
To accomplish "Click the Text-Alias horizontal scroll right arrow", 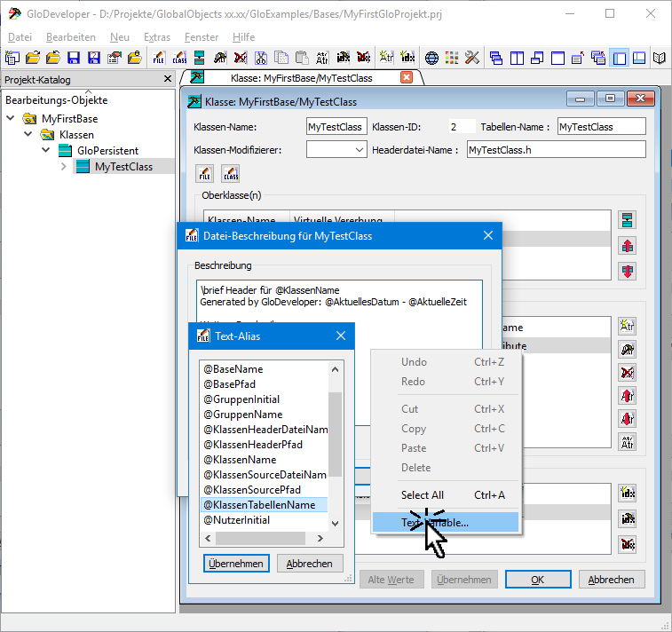I will pos(320,538).
